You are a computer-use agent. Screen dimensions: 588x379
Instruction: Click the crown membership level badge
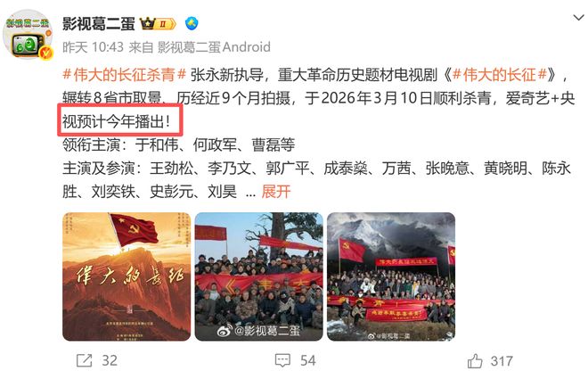click(x=158, y=24)
